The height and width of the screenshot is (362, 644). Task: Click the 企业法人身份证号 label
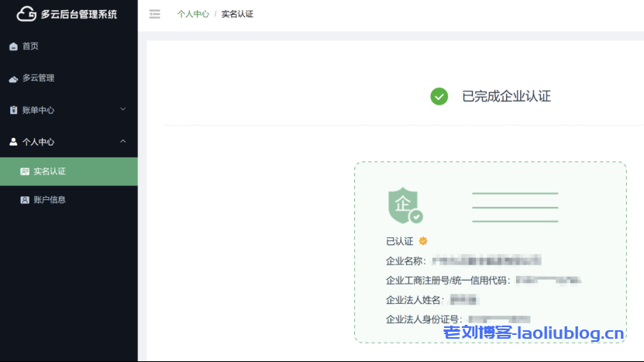pyautogui.click(x=424, y=319)
